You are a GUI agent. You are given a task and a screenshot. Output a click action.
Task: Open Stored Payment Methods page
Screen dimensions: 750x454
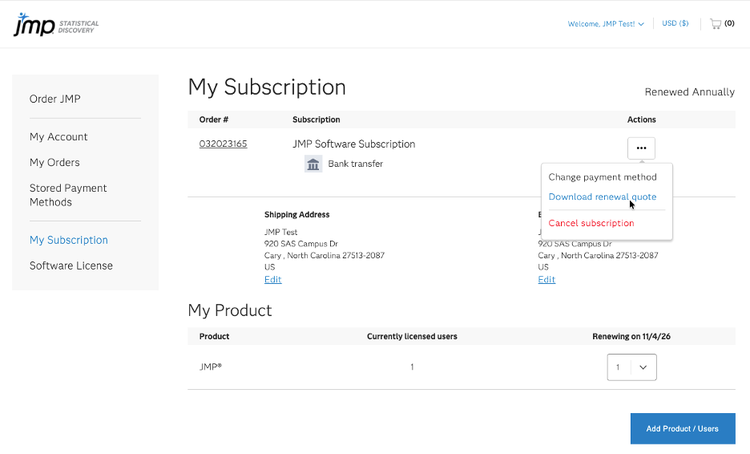68,195
